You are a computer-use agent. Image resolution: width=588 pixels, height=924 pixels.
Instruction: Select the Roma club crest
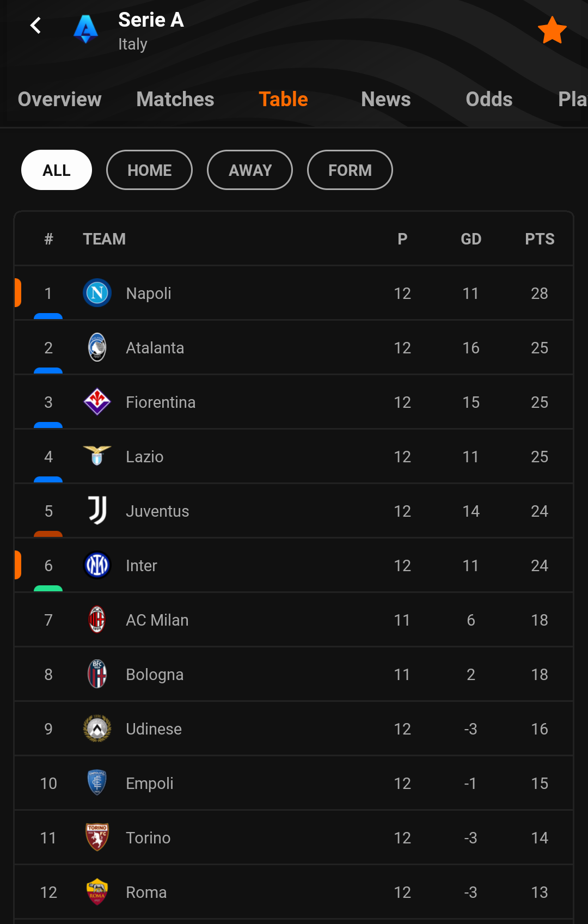tap(97, 892)
